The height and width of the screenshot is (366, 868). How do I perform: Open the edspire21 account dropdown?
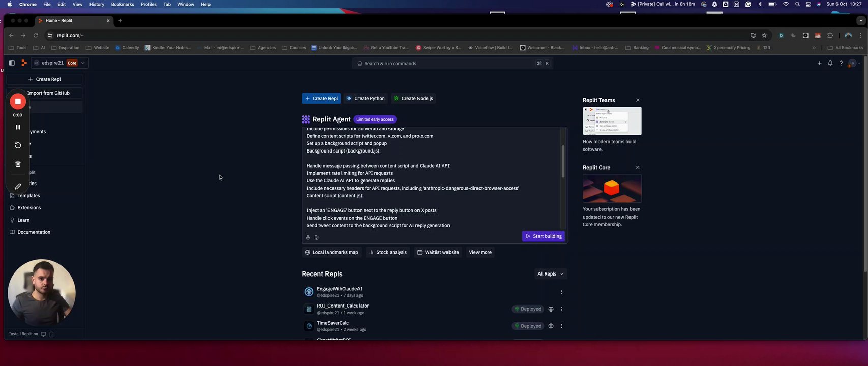tap(60, 63)
